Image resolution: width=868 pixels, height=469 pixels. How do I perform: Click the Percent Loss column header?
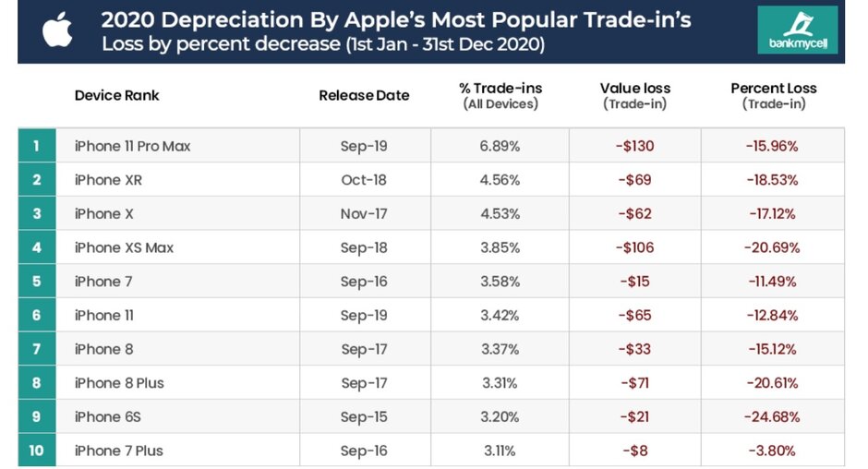click(x=773, y=95)
